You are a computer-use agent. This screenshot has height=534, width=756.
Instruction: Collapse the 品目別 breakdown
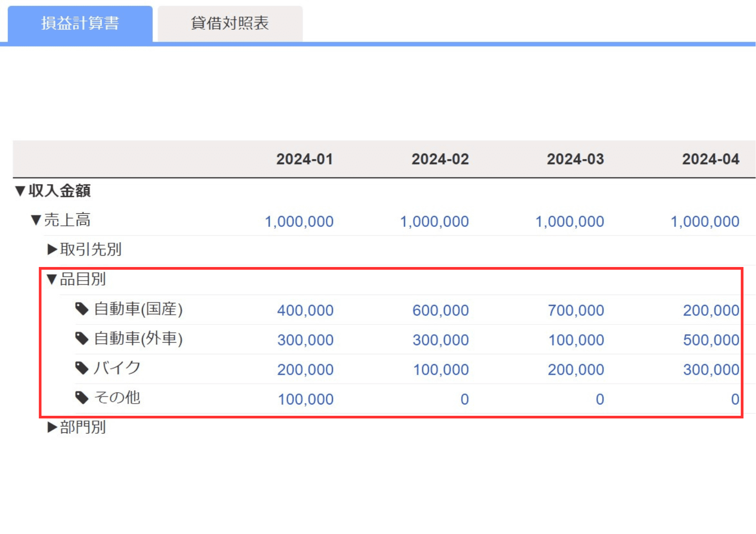[x=52, y=279]
